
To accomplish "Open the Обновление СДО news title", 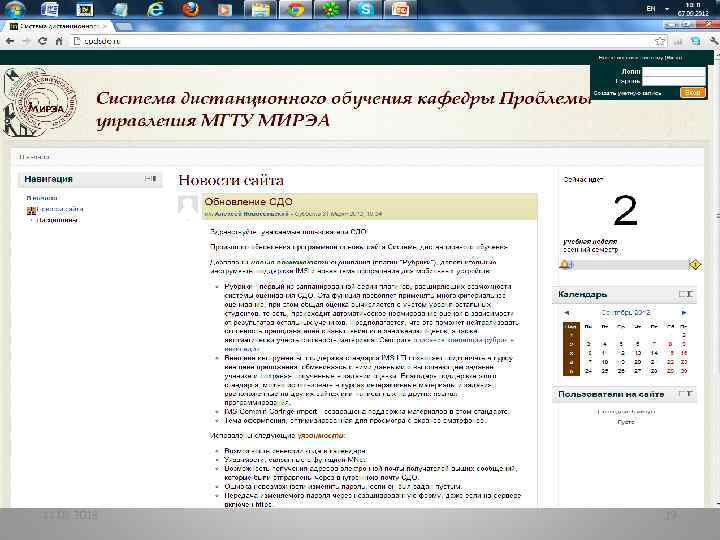I will [248, 202].
